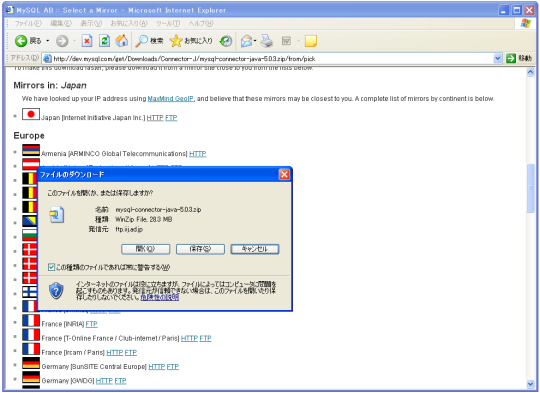The height and width of the screenshot is (393, 540).
Task: Click the Windows flag logo icon
Action: click(526, 23)
